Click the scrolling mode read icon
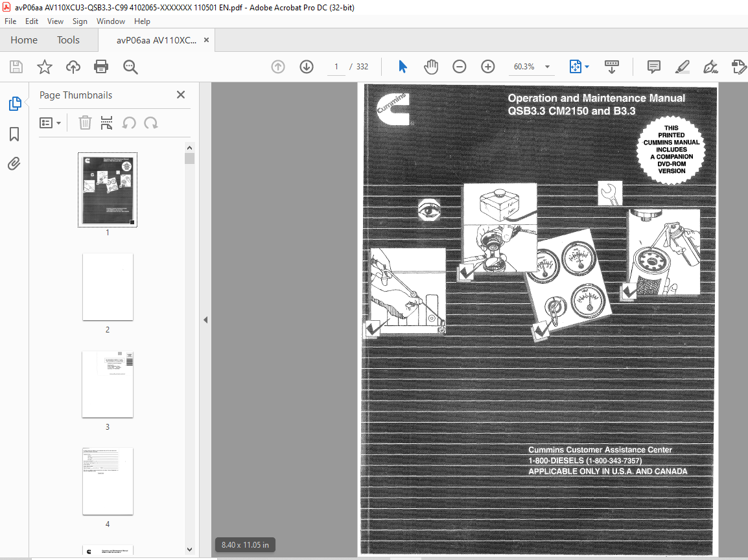This screenshot has height=560, width=748. (x=612, y=67)
